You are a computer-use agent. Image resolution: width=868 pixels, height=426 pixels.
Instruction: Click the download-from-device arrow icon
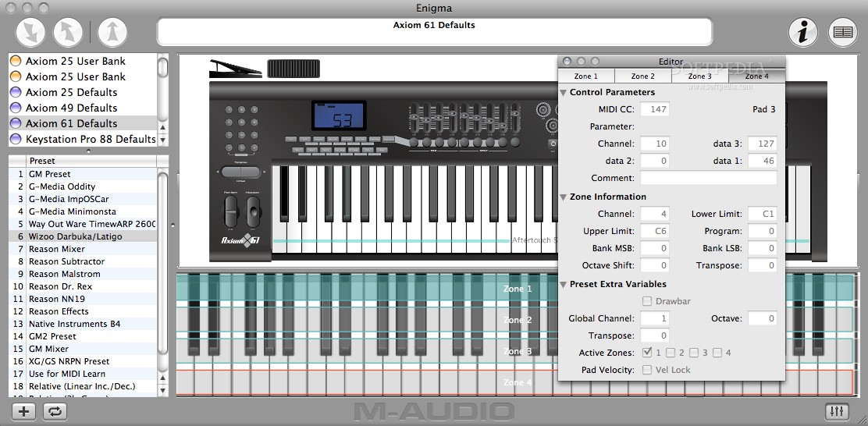coord(30,32)
